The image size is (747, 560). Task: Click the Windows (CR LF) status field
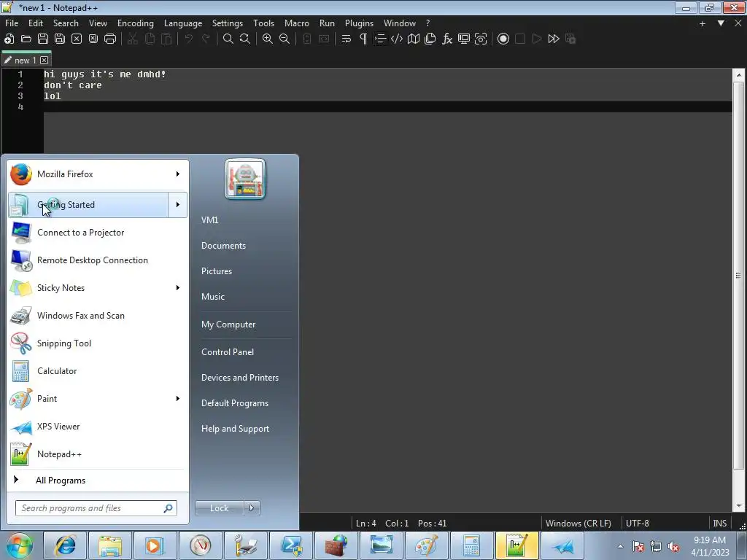pos(578,524)
